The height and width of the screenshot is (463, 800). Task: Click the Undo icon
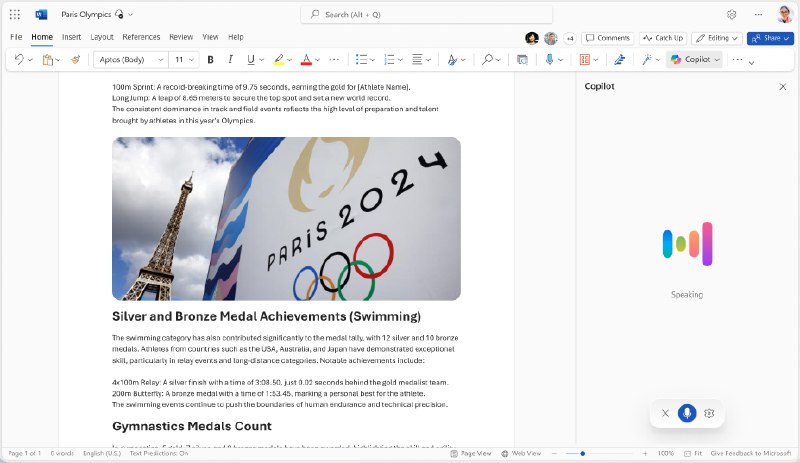pos(19,60)
